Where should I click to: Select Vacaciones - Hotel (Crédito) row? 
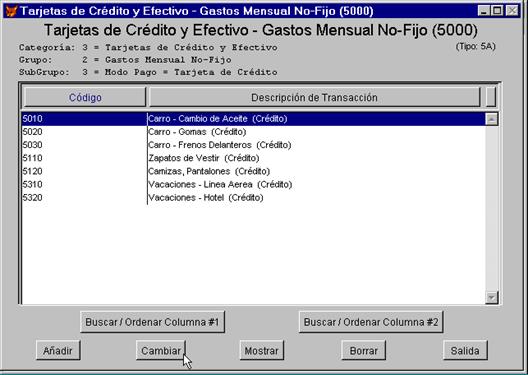click(206, 198)
